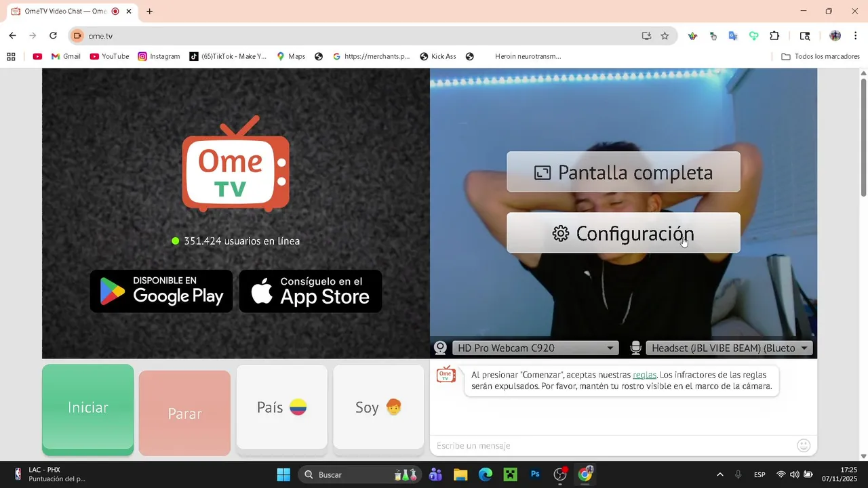Open the Teams taskbar icon
This screenshot has width=868, height=488.
click(435, 474)
